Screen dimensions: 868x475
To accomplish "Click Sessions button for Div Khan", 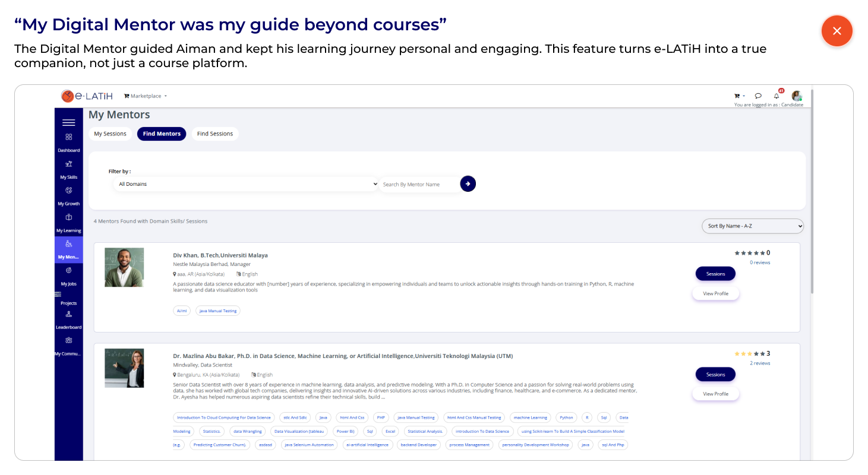I will point(715,274).
